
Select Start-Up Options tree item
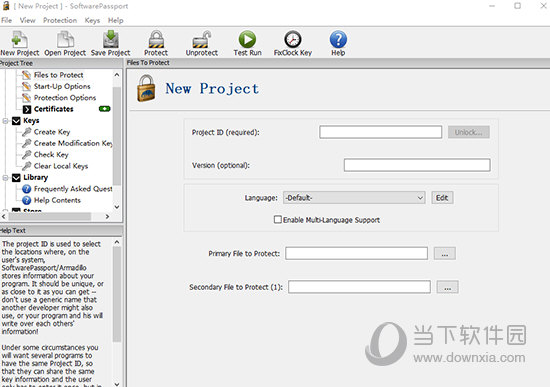[62, 86]
